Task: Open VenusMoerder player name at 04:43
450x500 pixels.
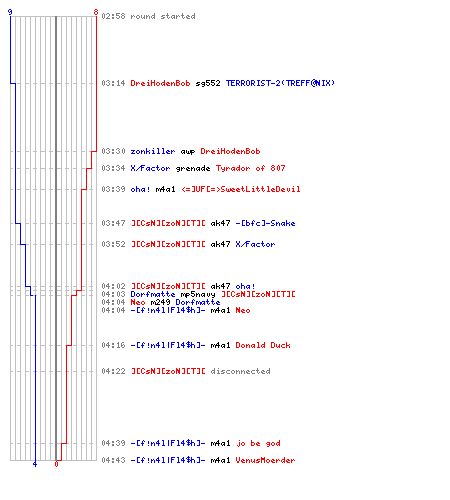Action: [265, 460]
